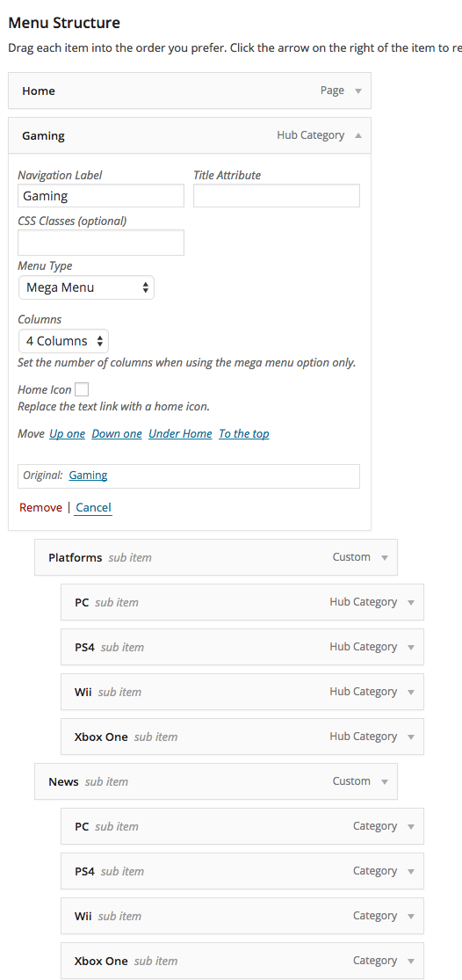This screenshot has width=462, height=980.
Task: Expand the Xbox One Hub Category arrow
Action: pyautogui.click(x=411, y=737)
